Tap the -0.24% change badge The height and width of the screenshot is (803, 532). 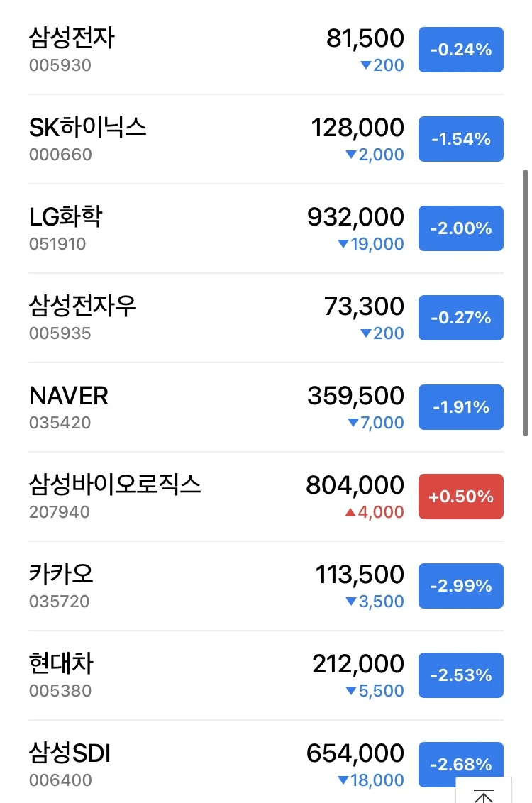tap(461, 50)
